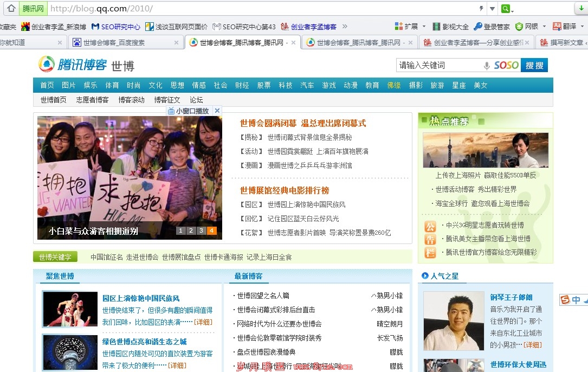The height and width of the screenshot is (372, 588).
Task: Open the 科技 nav item
Action: 286,85
